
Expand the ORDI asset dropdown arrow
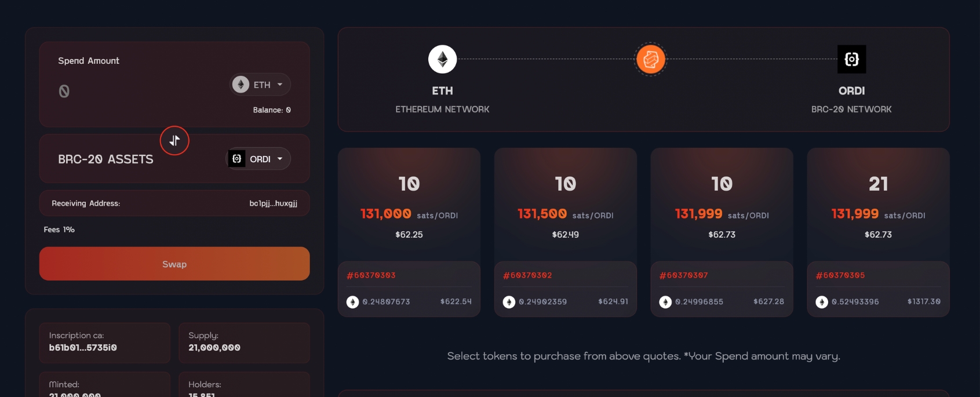280,159
